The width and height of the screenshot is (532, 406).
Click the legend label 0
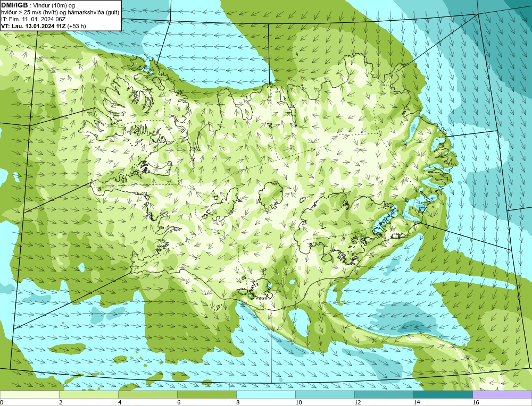[2, 402]
